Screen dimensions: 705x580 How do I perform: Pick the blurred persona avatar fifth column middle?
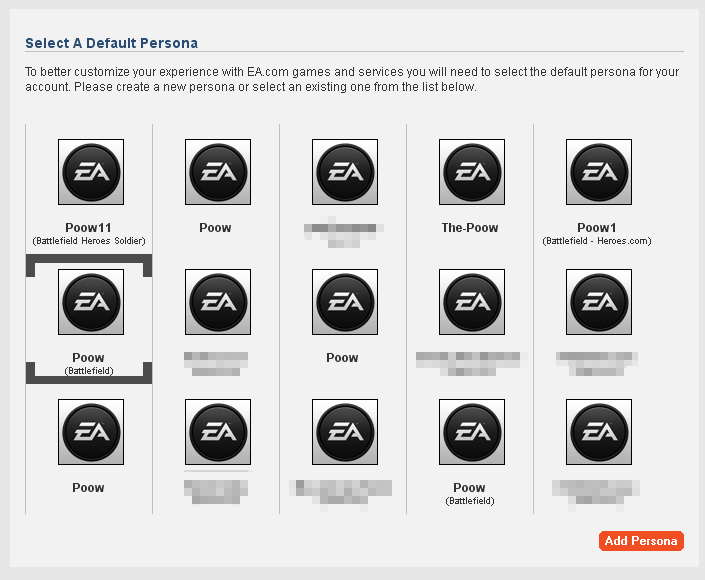click(x=599, y=302)
